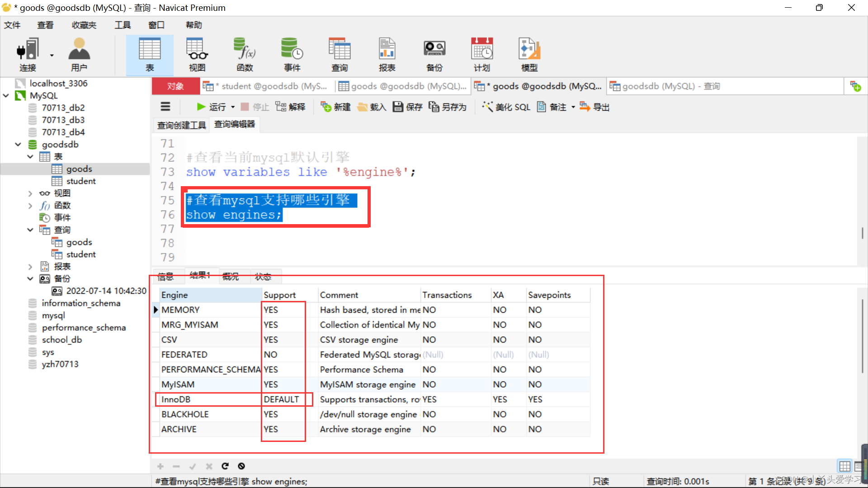The width and height of the screenshot is (868, 488).
Task: Click the Support column header
Action: pyautogui.click(x=290, y=295)
